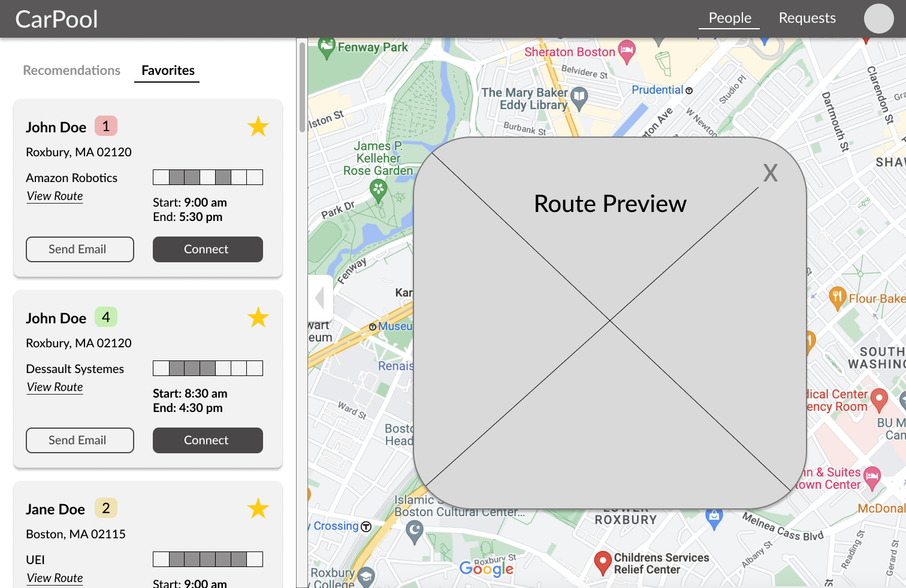Select the Medical Center Emergency Room pin

click(879, 400)
